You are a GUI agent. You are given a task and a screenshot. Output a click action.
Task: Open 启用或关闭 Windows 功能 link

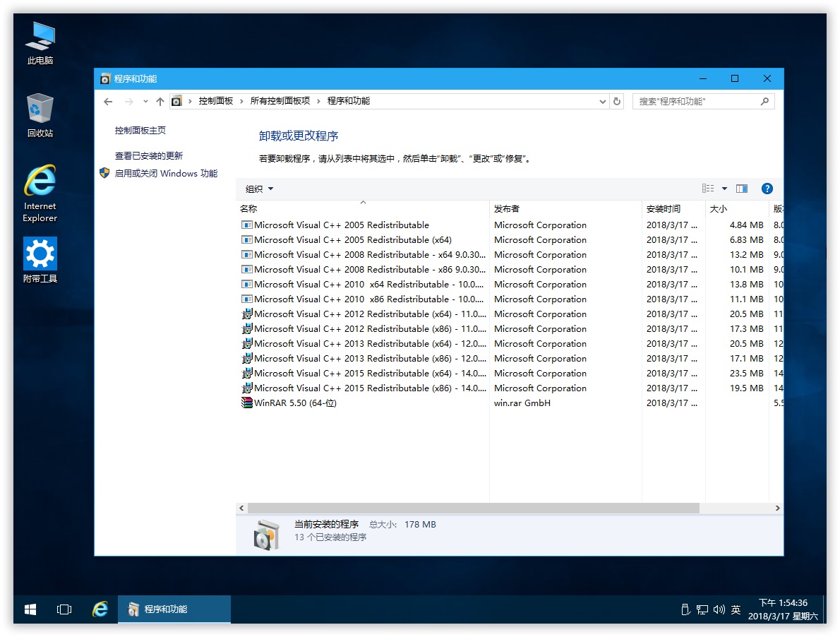click(x=166, y=173)
